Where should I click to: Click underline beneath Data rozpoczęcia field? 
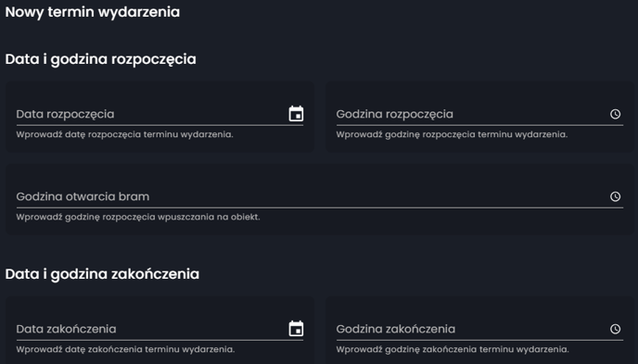coord(159,125)
